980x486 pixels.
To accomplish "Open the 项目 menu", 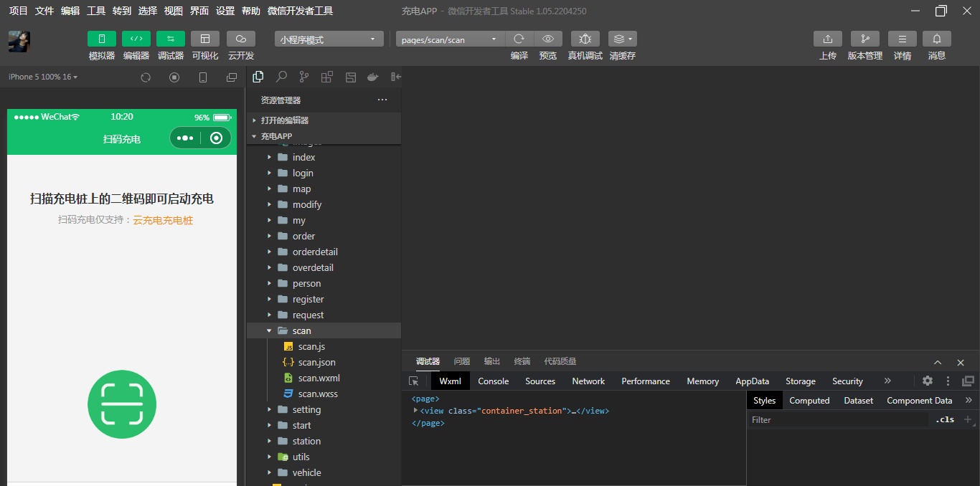I will (x=18, y=11).
